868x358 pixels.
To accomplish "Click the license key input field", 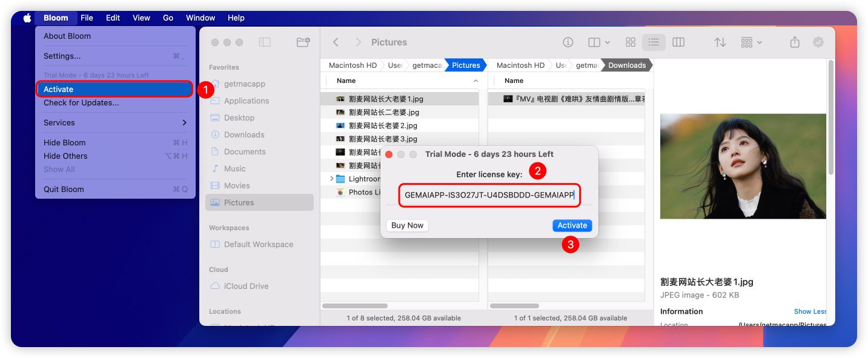I will click(489, 195).
